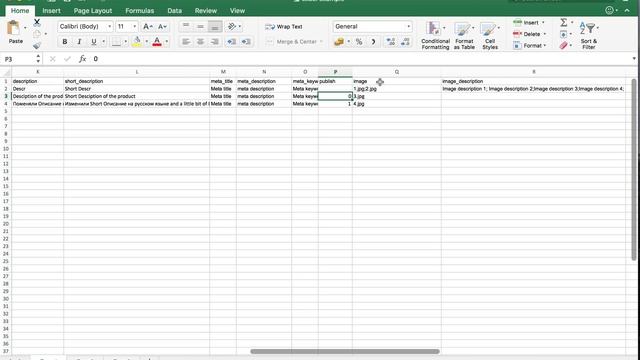Switch to the Data tab

click(x=174, y=11)
